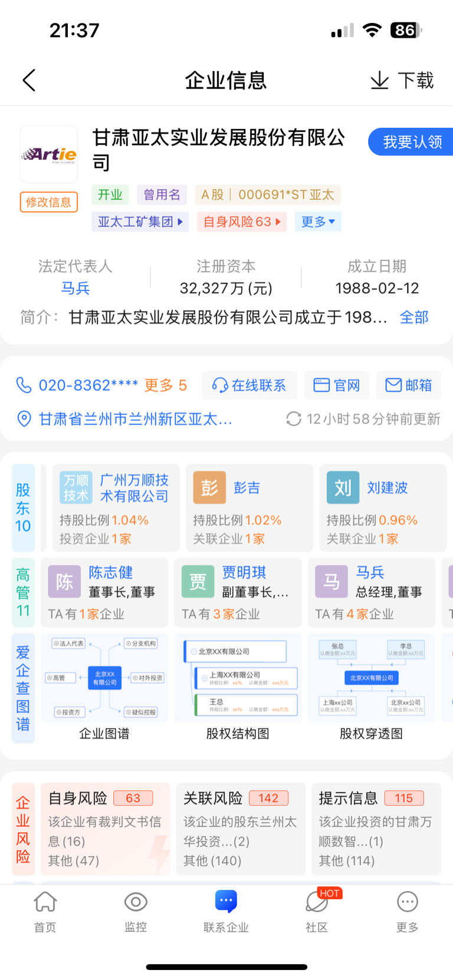The image size is (453, 980).
Task: Open the 官网 website button
Action: [337, 385]
